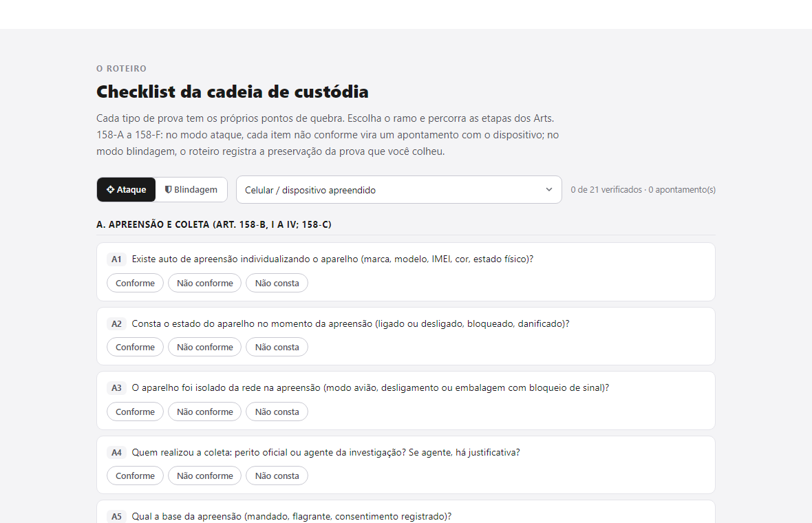The width and height of the screenshot is (812, 523).
Task: Open the evidence type dropdown
Action: pos(398,189)
